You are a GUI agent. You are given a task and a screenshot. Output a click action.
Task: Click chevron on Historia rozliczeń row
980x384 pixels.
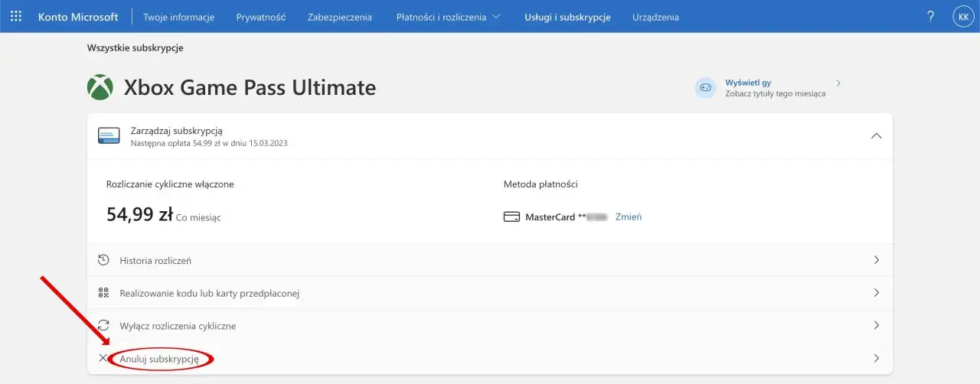[877, 260]
